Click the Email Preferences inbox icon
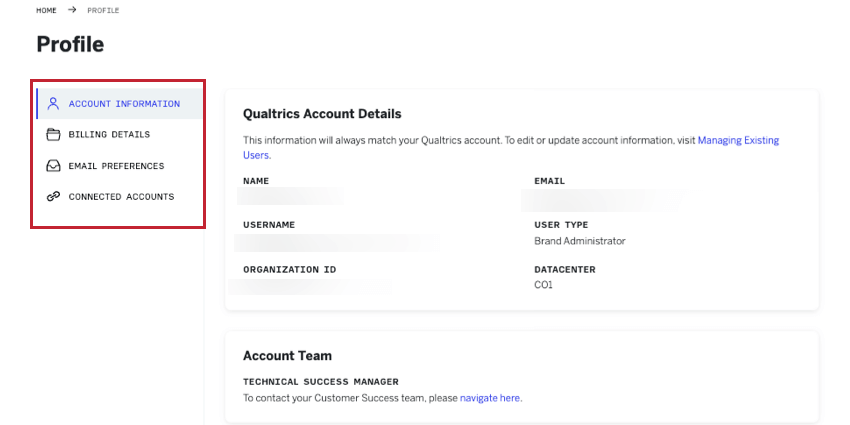Viewport: 850px width, 425px height. click(53, 166)
